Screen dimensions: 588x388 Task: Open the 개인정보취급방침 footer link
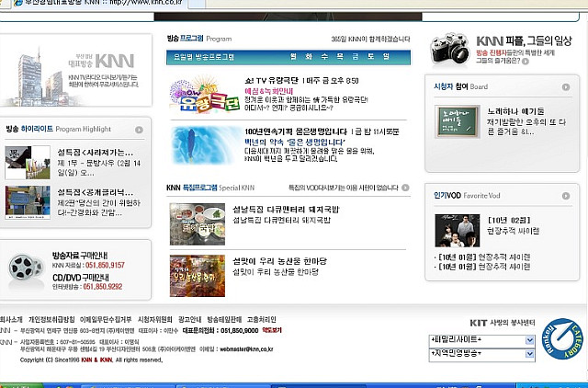[51, 320]
